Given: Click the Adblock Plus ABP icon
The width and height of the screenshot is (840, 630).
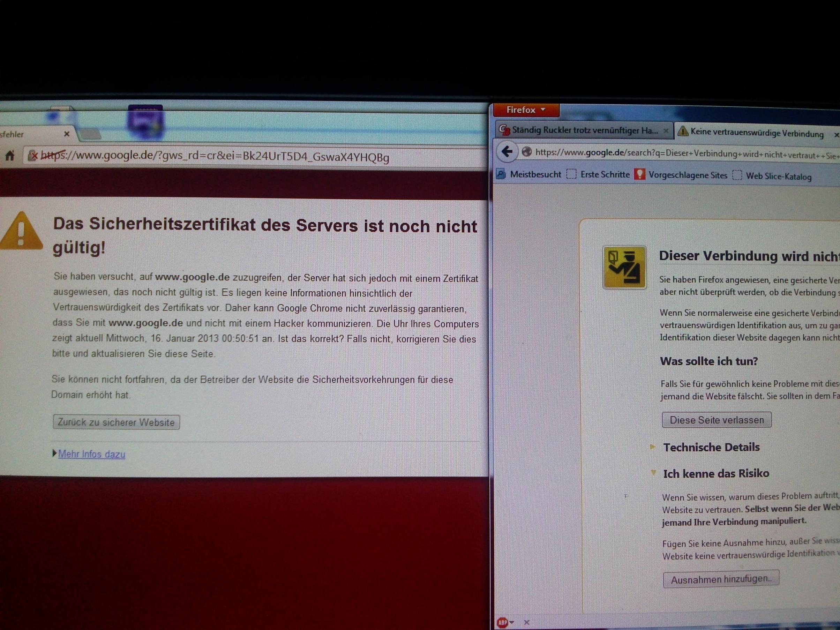Looking at the screenshot, I should pos(502,622).
